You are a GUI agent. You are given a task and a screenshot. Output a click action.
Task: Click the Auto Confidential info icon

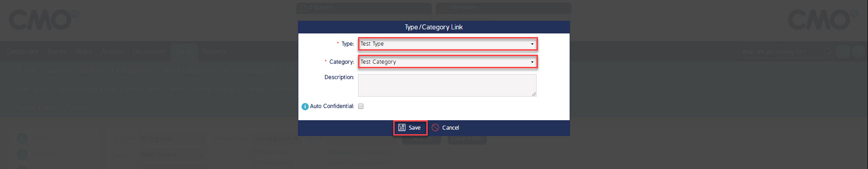click(x=305, y=107)
